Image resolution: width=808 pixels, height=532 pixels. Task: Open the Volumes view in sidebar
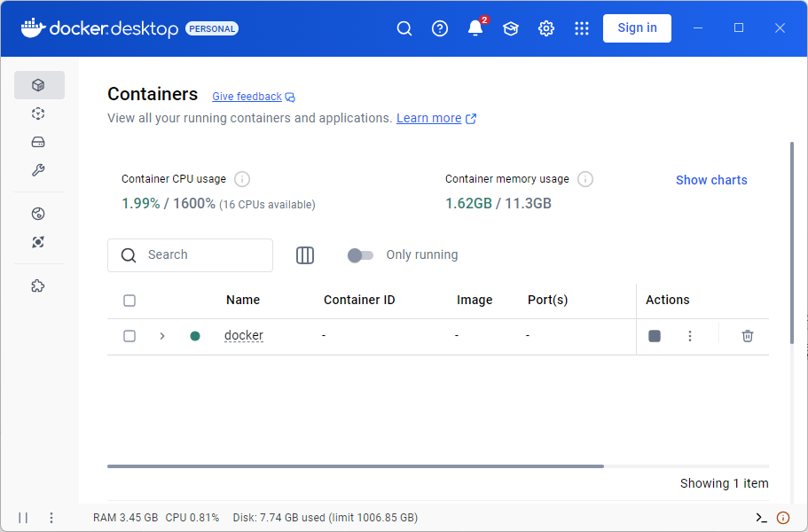(x=39, y=142)
